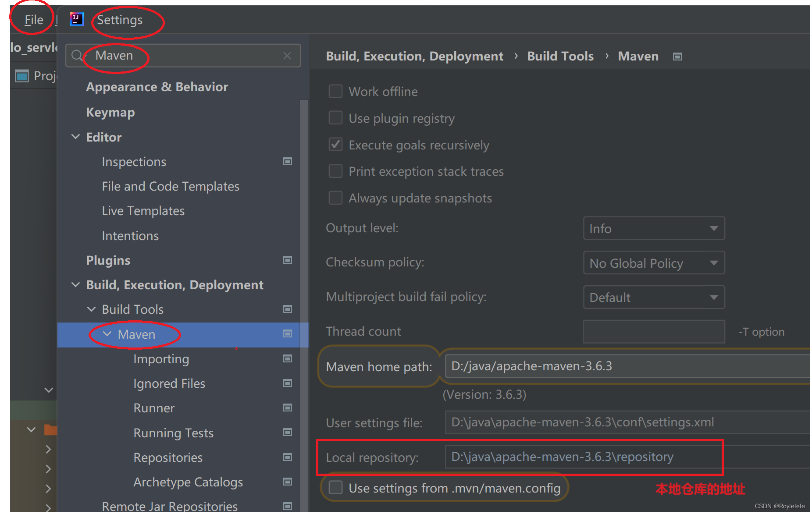Toggle Always update snapshots checkbox
Image resolution: width=812 pixels, height=514 pixels.
(x=336, y=198)
